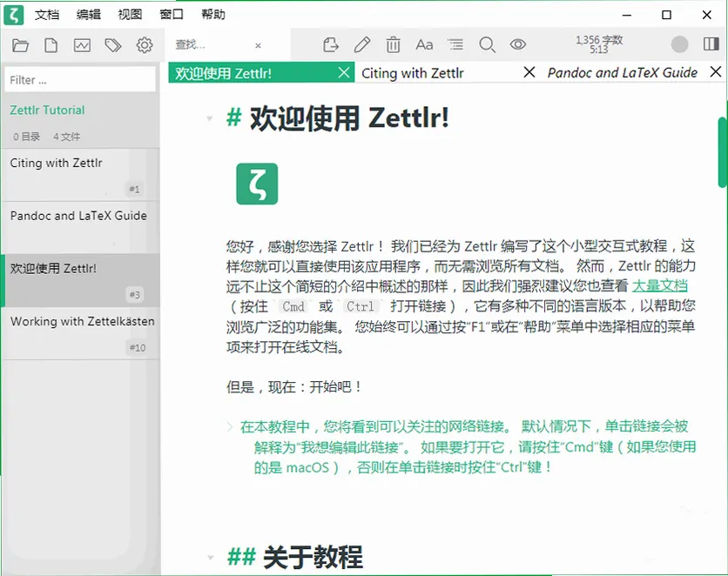The height and width of the screenshot is (576, 728).
Task: Click the Cmd inline code text
Action: (x=293, y=306)
